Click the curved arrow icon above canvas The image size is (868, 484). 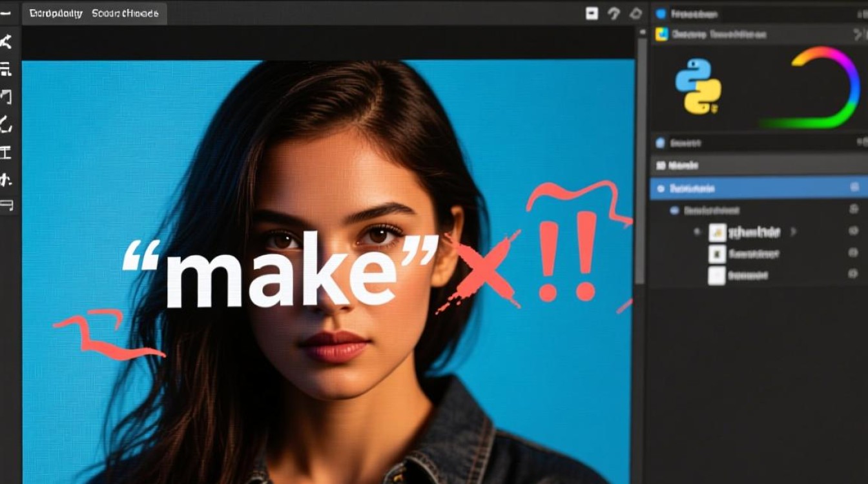tap(614, 14)
